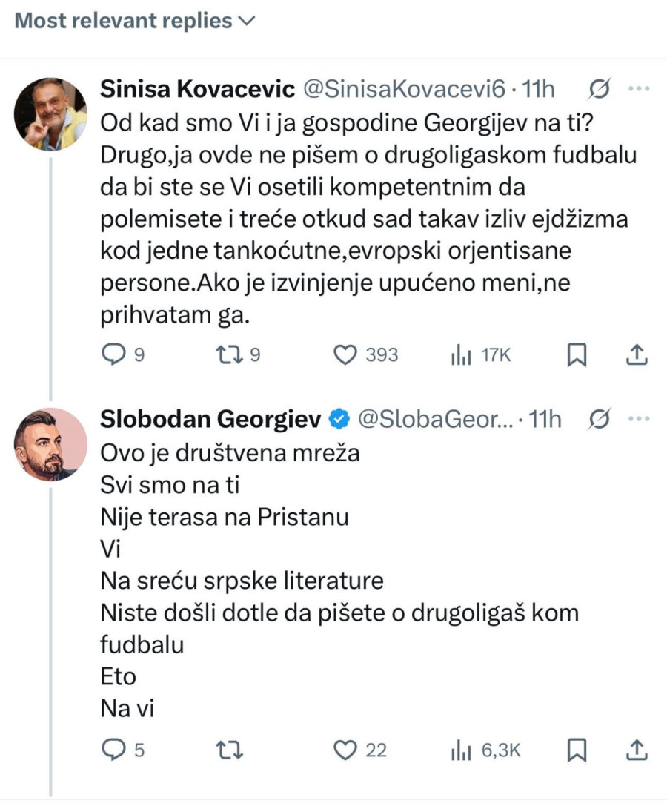The width and height of the screenshot is (667, 812).
Task: Like Sinisa Kovacevic's tweet with 393 likes
Action: pyautogui.click(x=344, y=355)
